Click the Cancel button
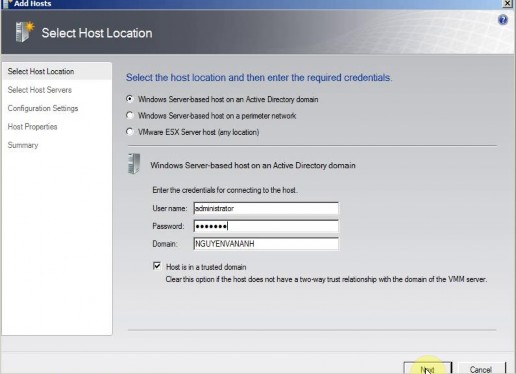Screen dimensions: 516x374 click(x=481, y=368)
